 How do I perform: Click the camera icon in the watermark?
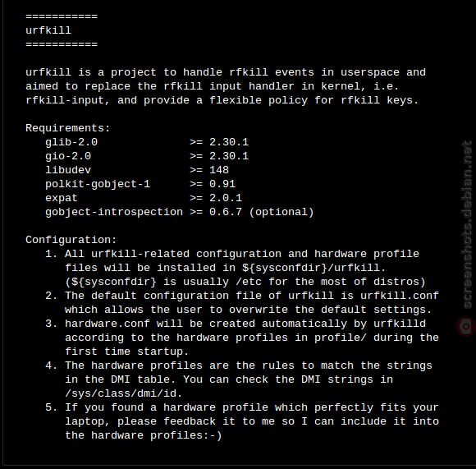tap(465, 327)
